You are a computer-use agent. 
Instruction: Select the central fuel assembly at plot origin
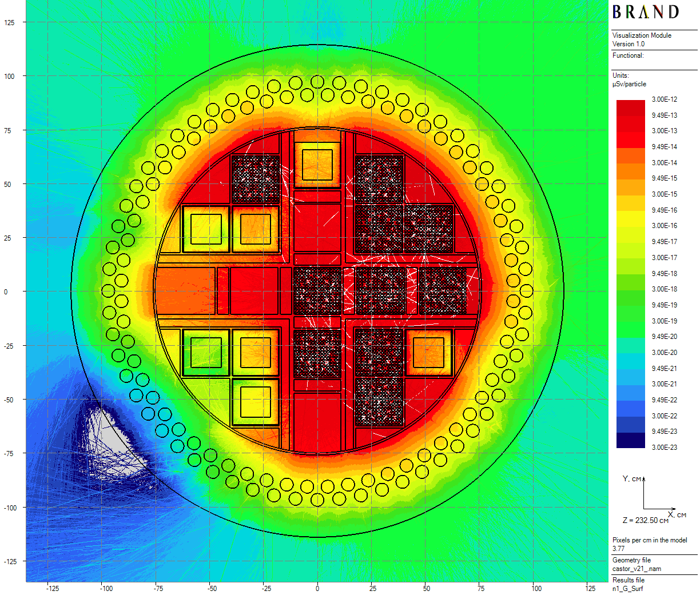[317, 291]
